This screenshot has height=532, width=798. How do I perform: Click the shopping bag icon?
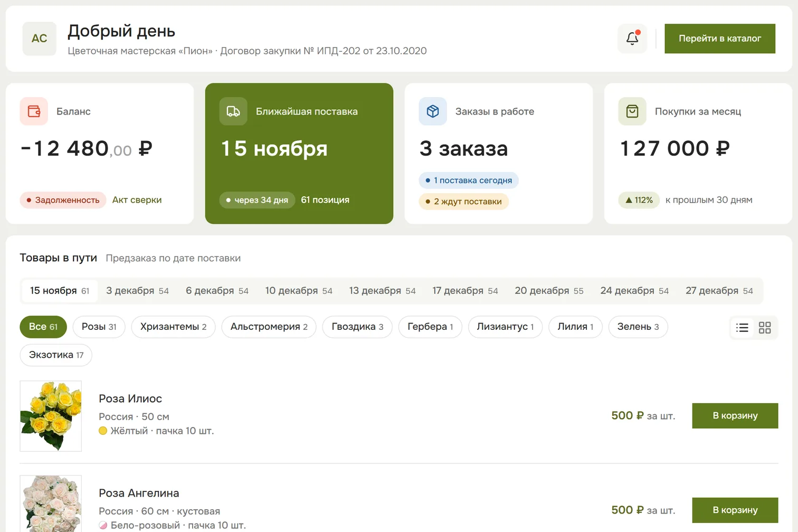(632, 111)
